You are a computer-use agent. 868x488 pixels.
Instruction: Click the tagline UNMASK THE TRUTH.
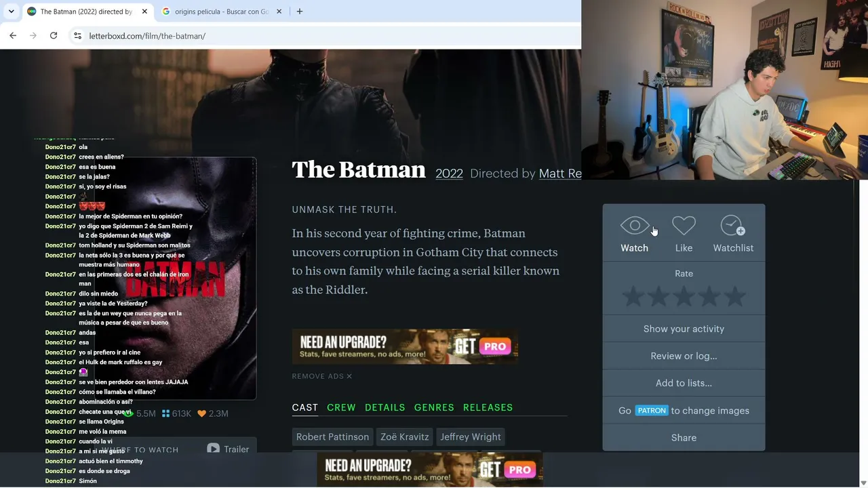pos(344,210)
